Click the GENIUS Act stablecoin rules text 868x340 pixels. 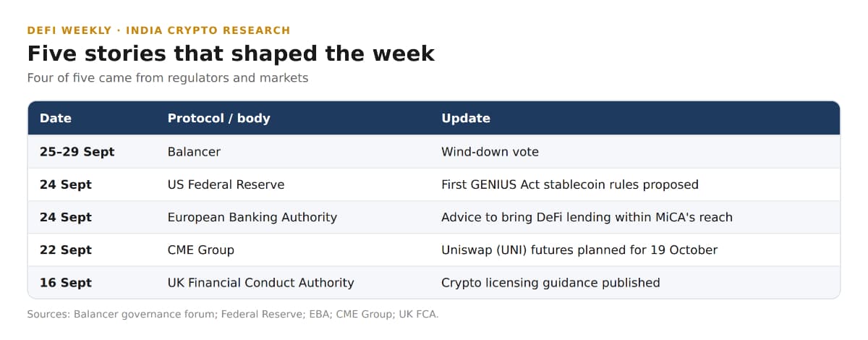tap(570, 184)
